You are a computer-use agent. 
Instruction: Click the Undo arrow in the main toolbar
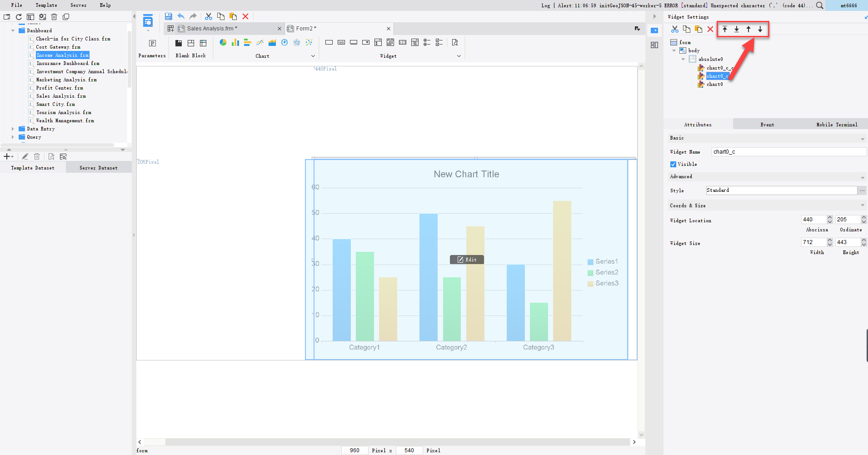pyautogui.click(x=181, y=16)
